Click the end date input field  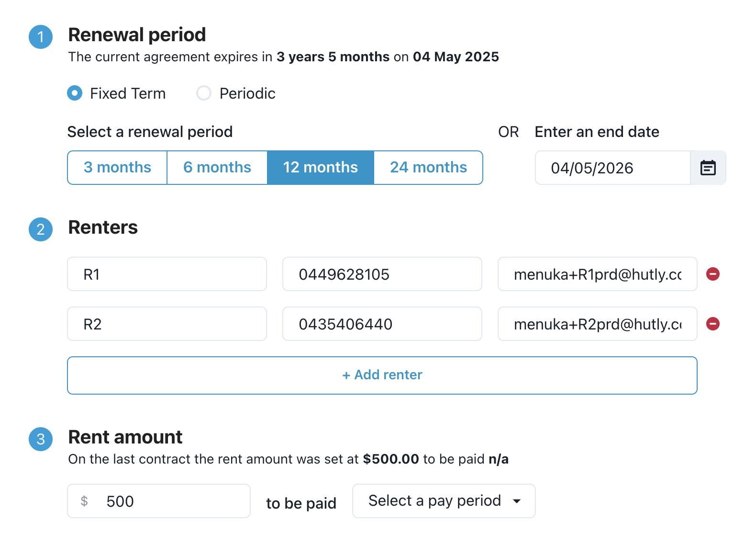point(612,168)
